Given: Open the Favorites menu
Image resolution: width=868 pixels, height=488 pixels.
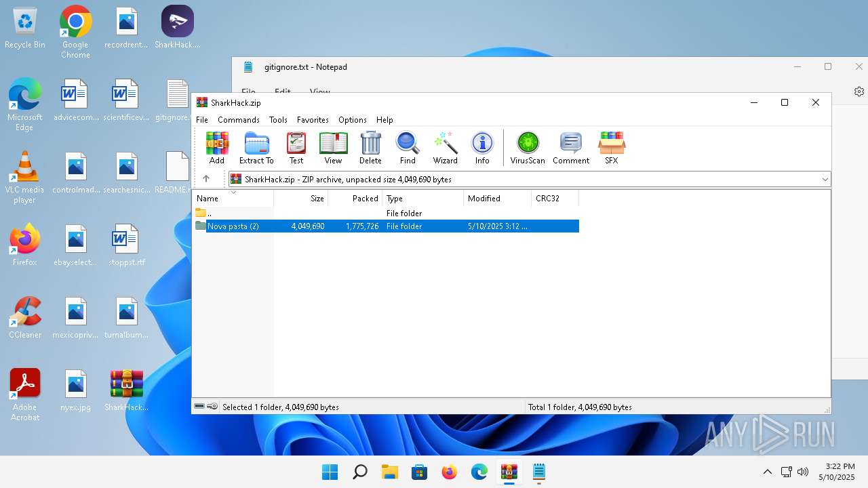Looking at the screenshot, I should pyautogui.click(x=313, y=119).
